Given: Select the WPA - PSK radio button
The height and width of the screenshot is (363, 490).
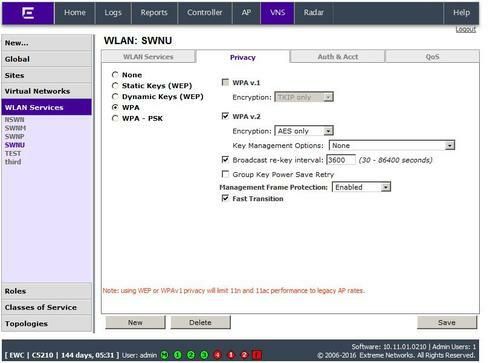Looking at the screenshot, I should tap(115, 118).
